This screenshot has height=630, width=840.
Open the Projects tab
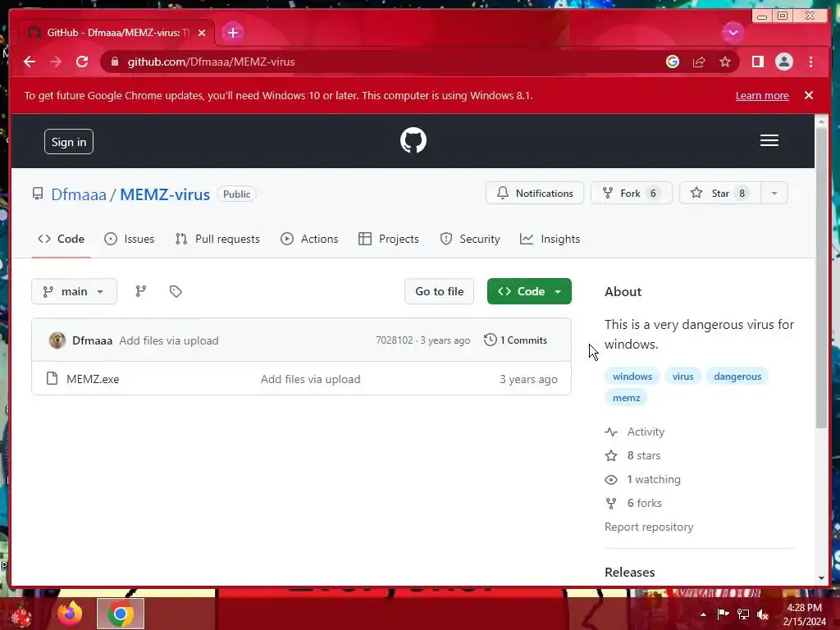tap(388, 239)
